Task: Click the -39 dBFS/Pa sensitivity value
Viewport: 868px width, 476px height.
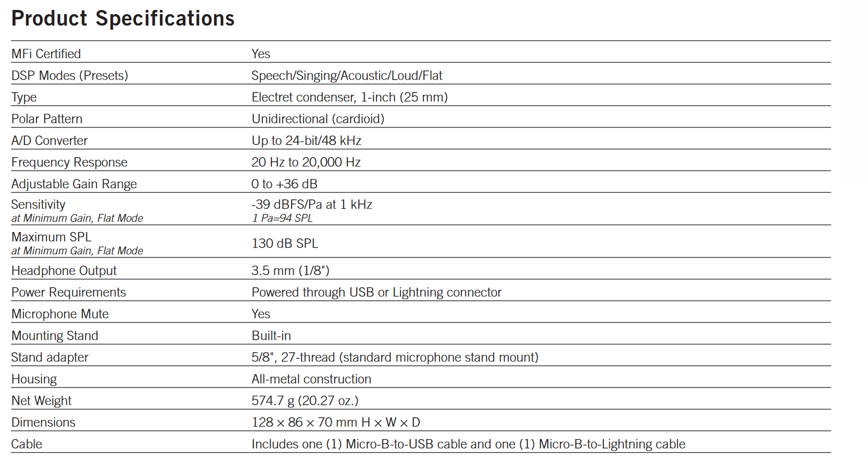Action: pos(311,204)
